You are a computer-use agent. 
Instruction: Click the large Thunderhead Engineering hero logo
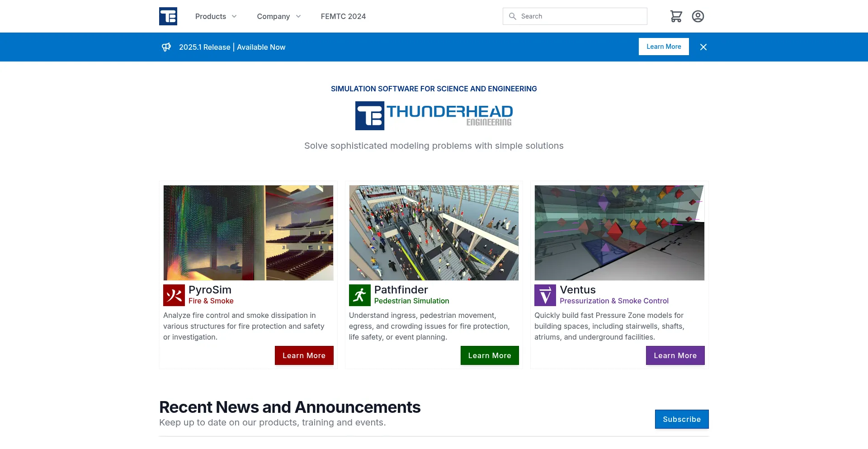tap(434, 116)
